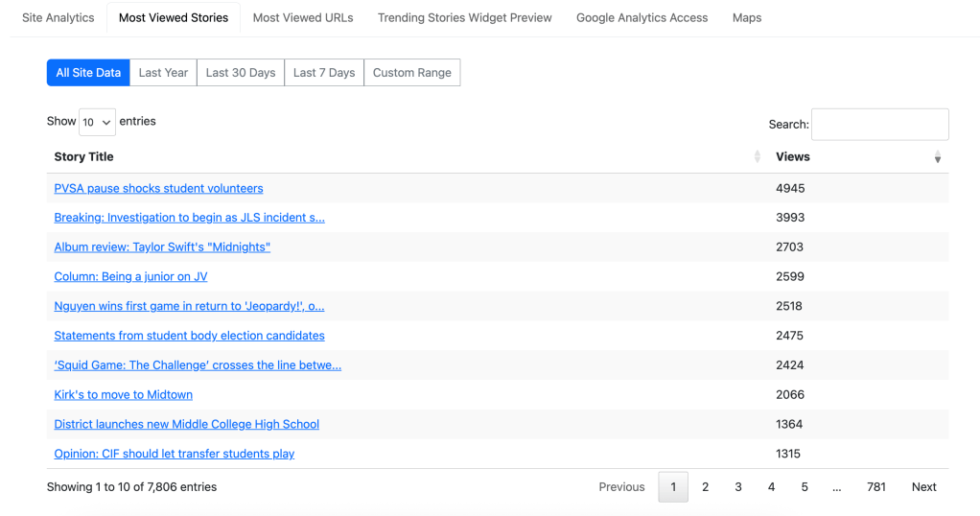Switch to the Site Analytics tab

[58, 17]
